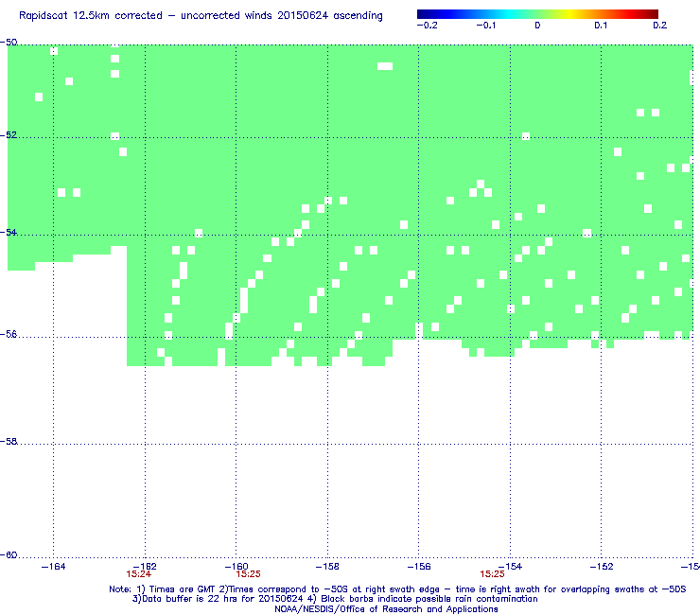Click the red '15:24' swath time label
700x615 pixels.
coord(139,574)
